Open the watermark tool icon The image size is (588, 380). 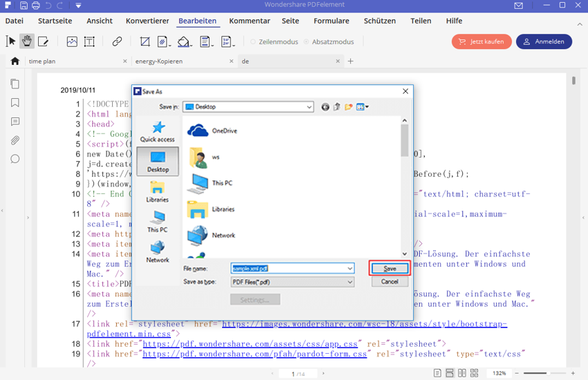pos(163,41)
